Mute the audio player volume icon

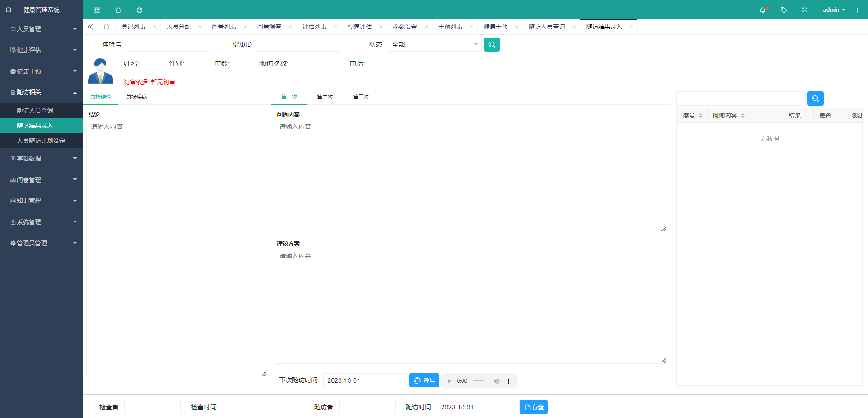click(x=496, y=381)
